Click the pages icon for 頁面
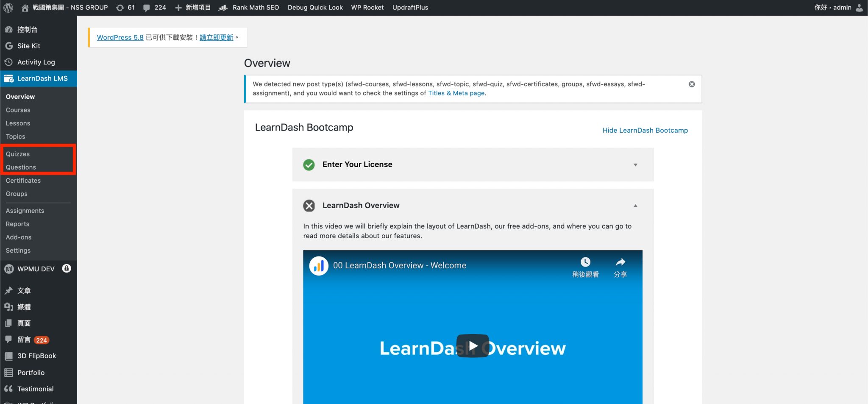Screen dimensions: 868x404 point(8,323)
